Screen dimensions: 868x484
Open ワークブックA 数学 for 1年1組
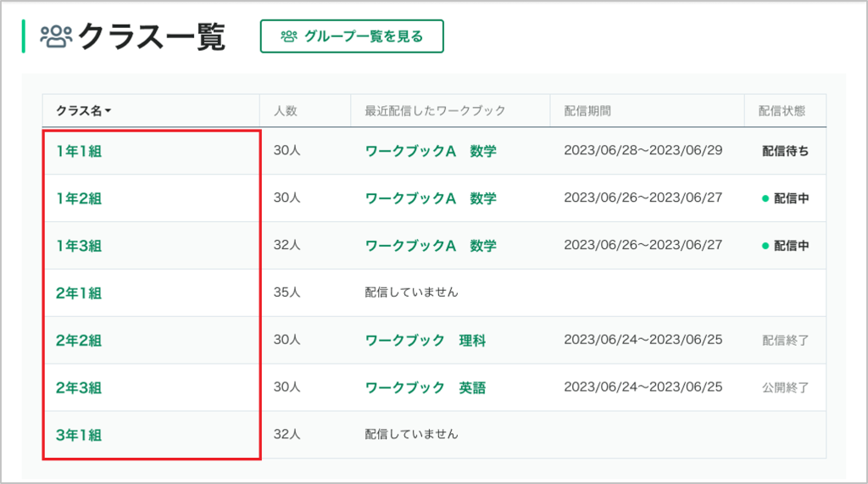[x=431, y=151]
